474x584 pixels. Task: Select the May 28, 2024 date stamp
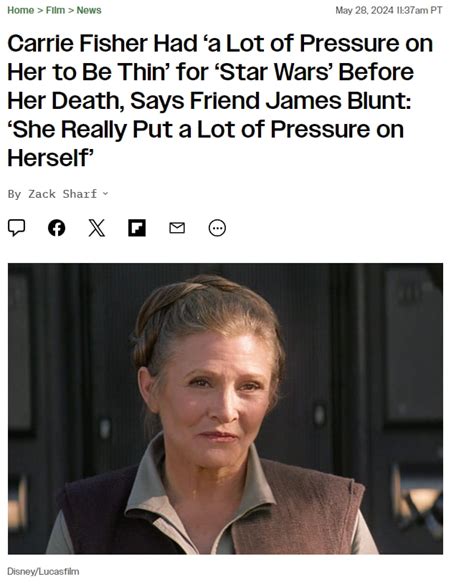point(364,10)
